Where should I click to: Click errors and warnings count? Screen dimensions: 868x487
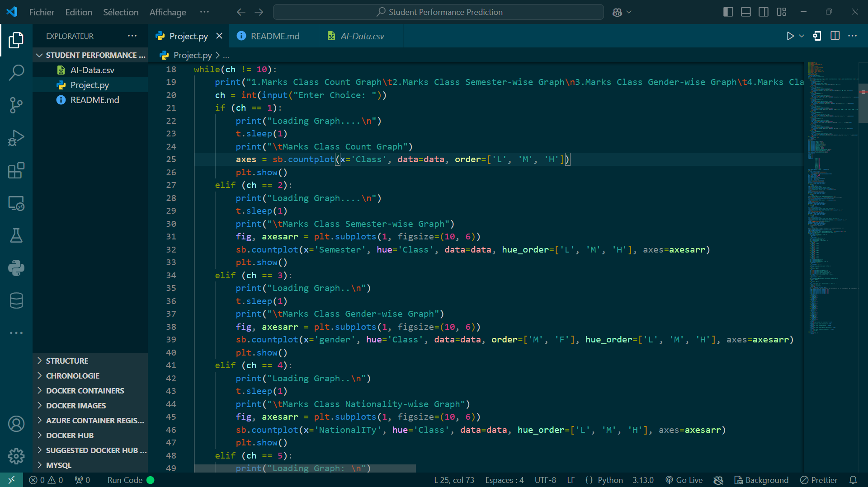pyautogui.click(x=46, y=480)
